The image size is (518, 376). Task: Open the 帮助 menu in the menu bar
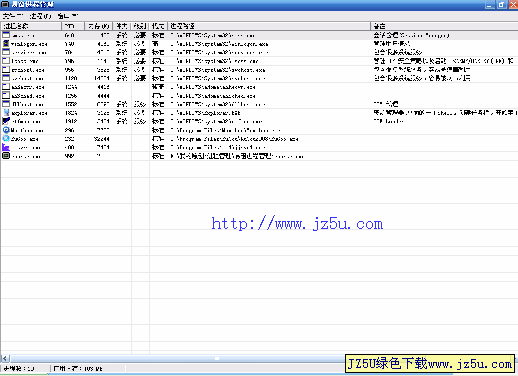pos(68,16)
